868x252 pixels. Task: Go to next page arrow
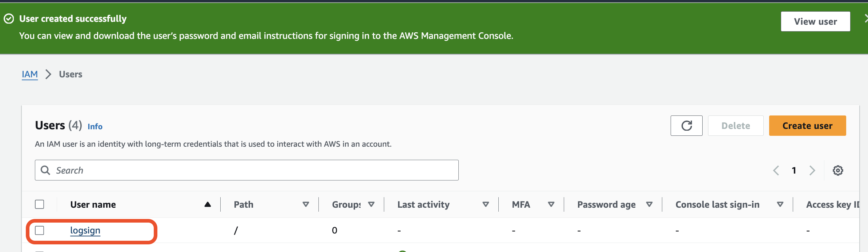coord(812,170)
